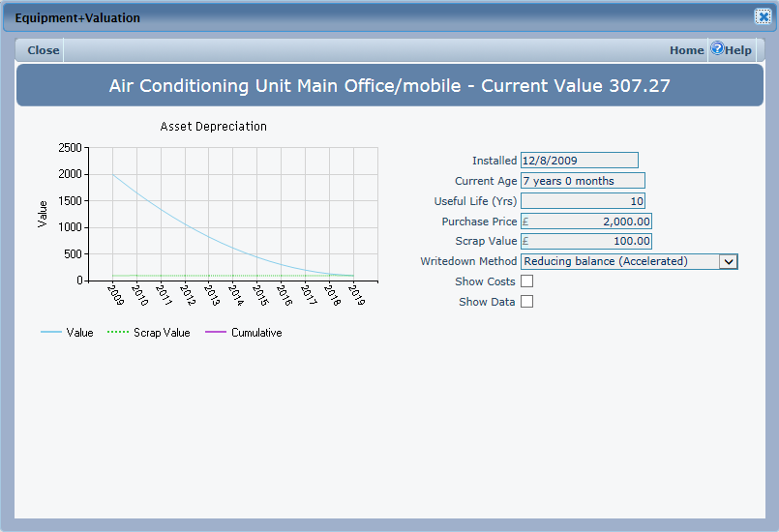Select the Current Age field
This screenshot has width=779, height=532.
(582, 181)
